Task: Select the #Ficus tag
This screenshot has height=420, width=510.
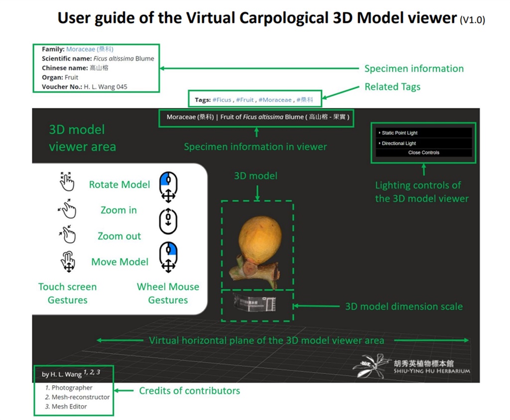Action: coord(222,100)
